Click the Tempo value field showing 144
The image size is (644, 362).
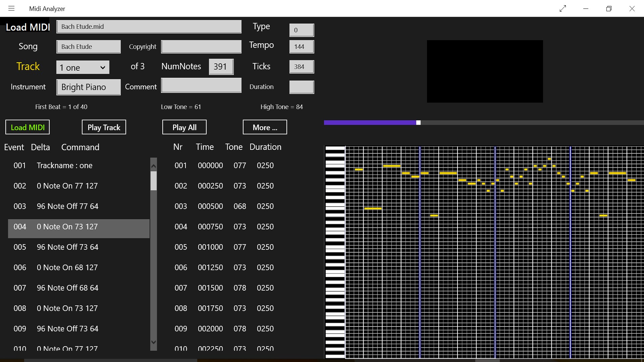click(302, 47)
